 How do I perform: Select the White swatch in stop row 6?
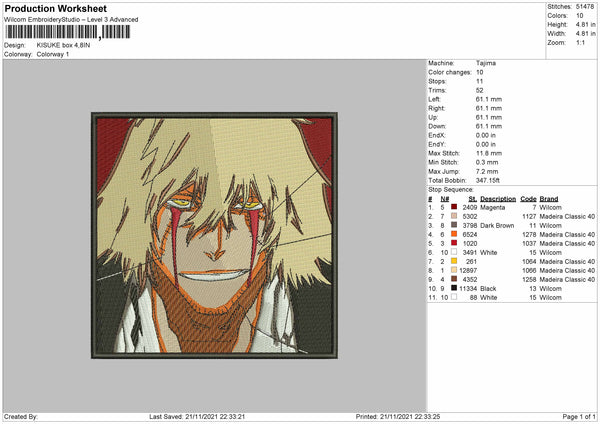[x=454, y=252]
